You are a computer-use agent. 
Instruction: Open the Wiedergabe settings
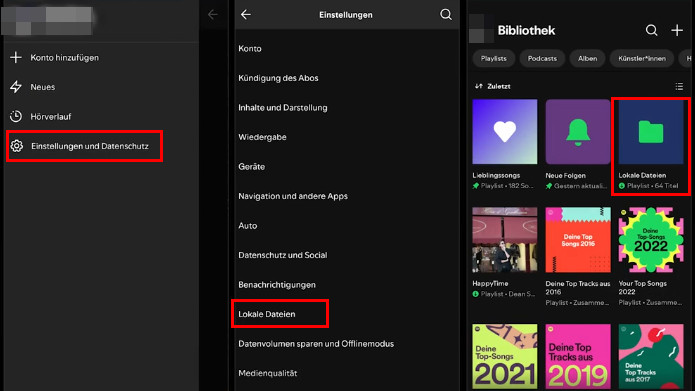point(262,137)
